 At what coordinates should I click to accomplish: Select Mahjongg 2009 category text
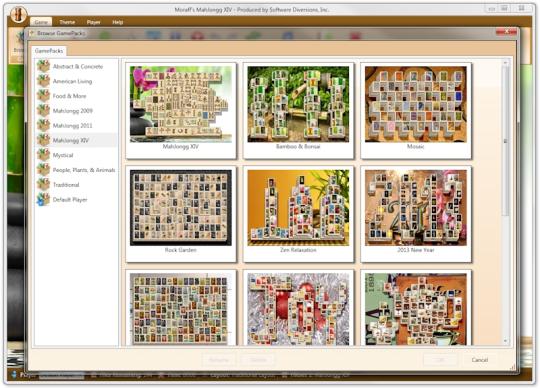[73, 111]
